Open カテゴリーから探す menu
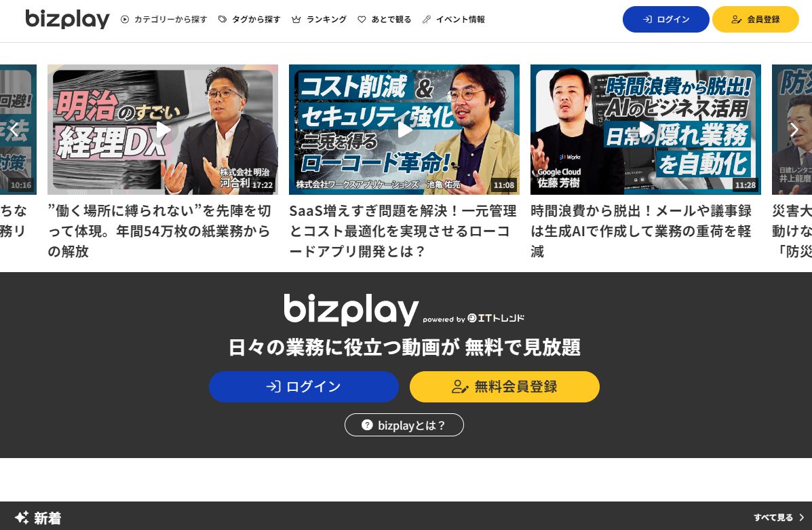 click(163, 19)
